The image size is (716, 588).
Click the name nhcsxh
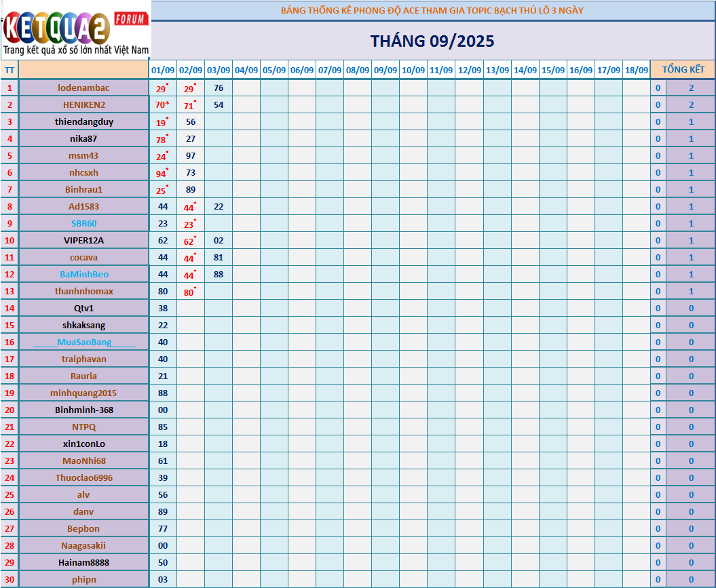click(x=83, y=172)
